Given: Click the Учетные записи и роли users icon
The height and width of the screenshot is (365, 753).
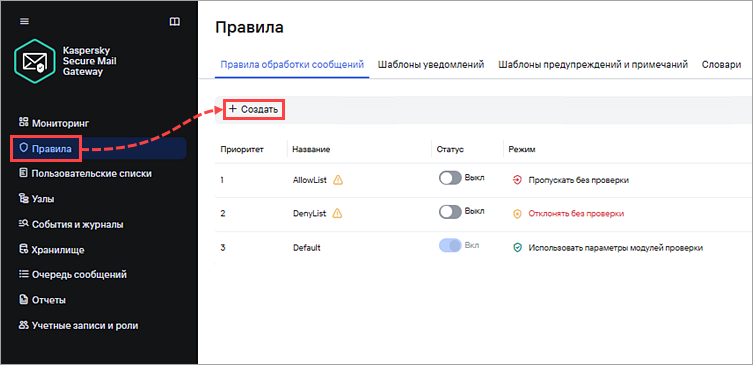Looking at the screenshot, I should click(x=23, y=325).
